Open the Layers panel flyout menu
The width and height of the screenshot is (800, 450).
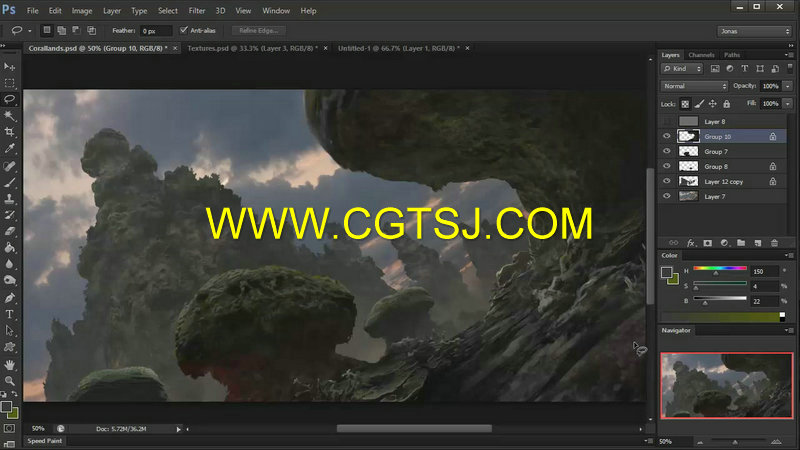789,55
